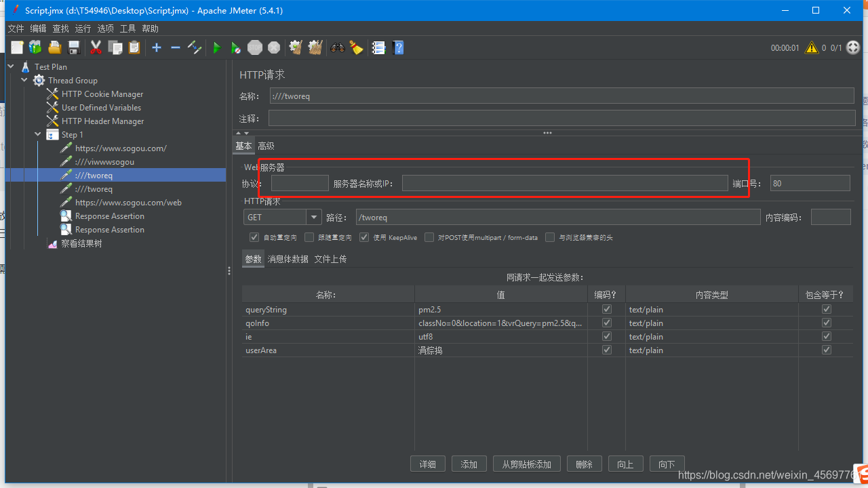Image resolution: width=868 pixels, height=488 pixels.
Task: Click the Copy icon in toolbar
Action: 115,47
